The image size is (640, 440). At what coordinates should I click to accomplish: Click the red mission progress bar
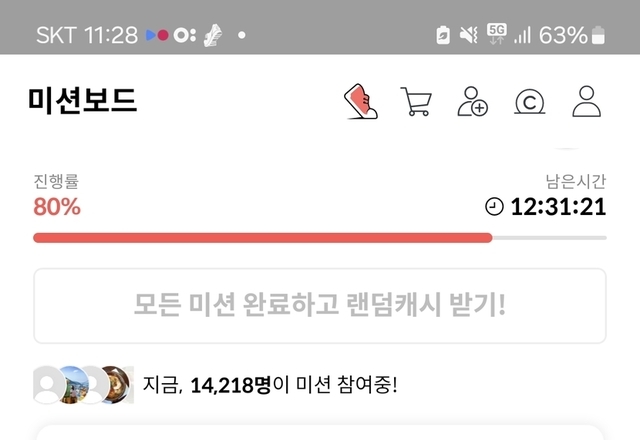pos(262,238)
